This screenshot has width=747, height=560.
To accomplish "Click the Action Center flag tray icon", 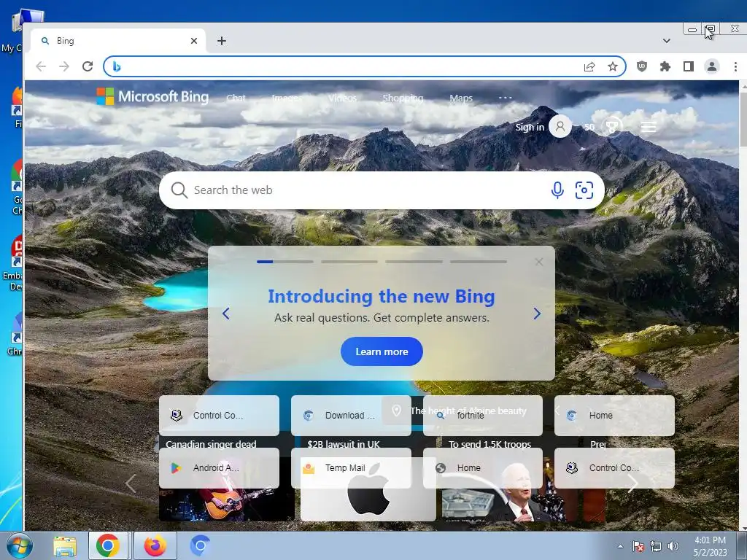I will pos(638,546).
